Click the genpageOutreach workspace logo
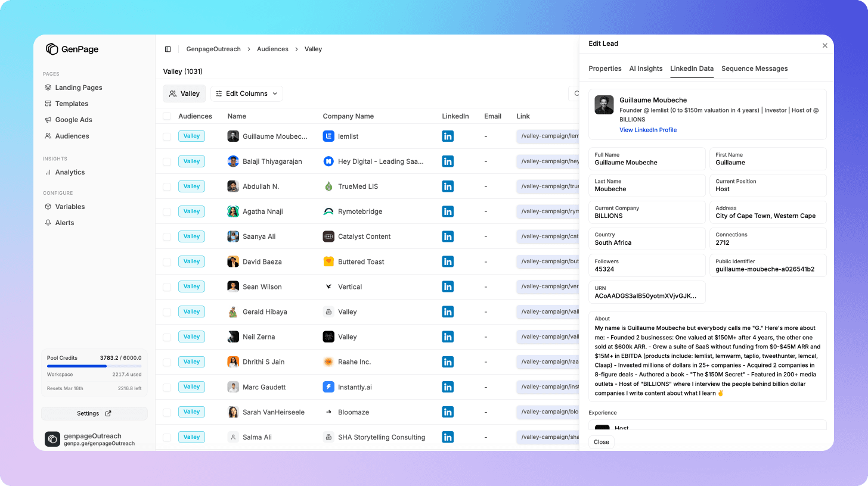 point(52,439)
